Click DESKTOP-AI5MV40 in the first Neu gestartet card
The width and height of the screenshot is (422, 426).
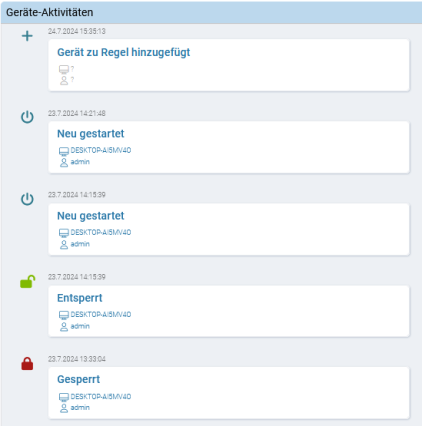point(101,150)
